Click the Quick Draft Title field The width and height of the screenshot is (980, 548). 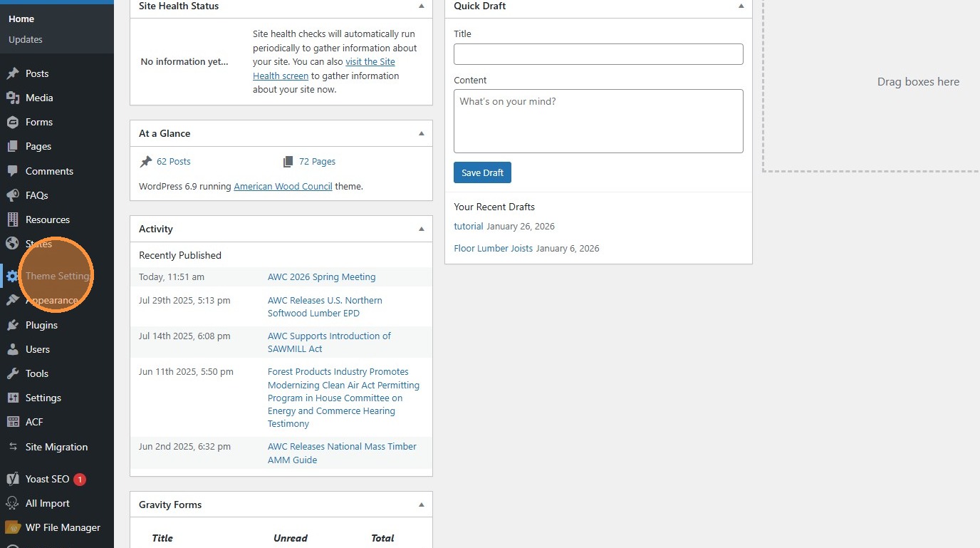click(598, 54)
